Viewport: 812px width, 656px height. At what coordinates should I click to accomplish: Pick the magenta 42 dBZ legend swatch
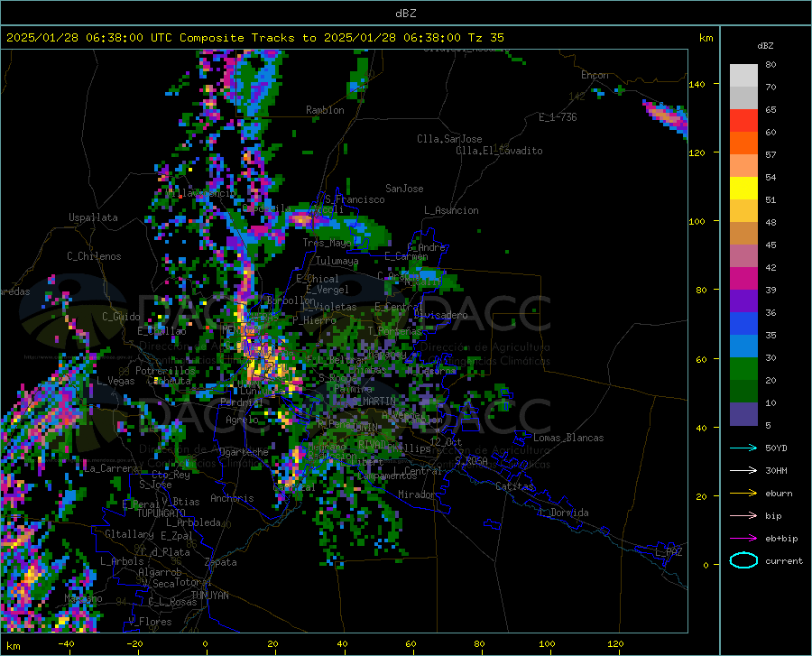[743, 279]
